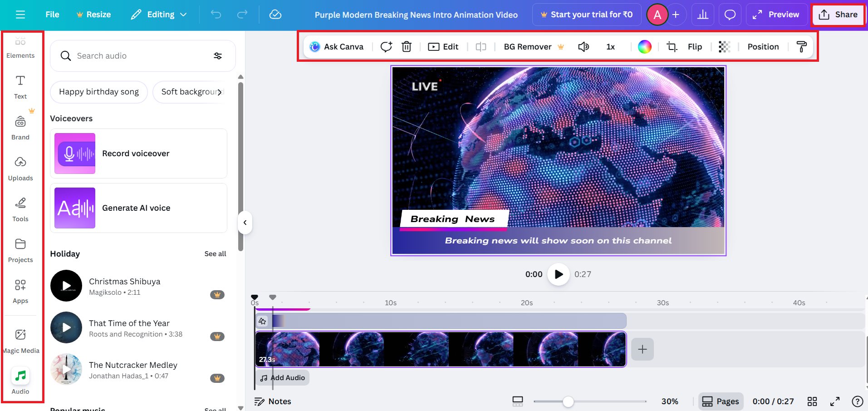Play That Time of the Year preview
868x411 pixels.
coord(66,327)
